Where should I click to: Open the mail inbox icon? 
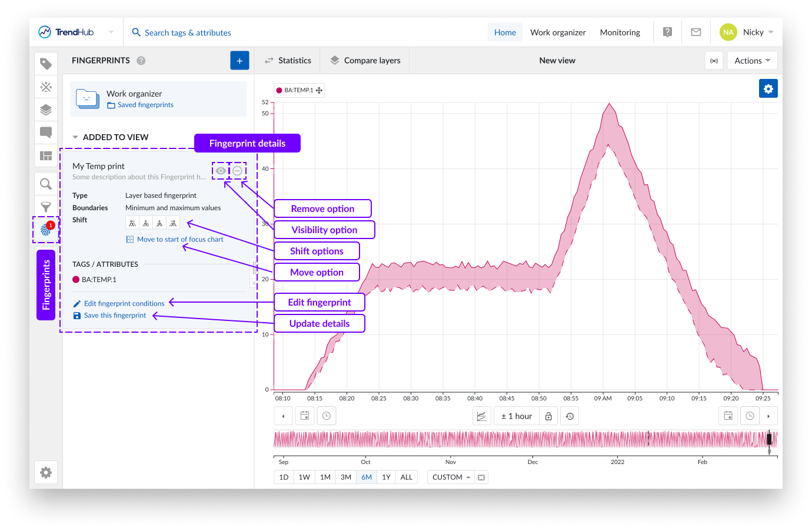tap(695, 32)
